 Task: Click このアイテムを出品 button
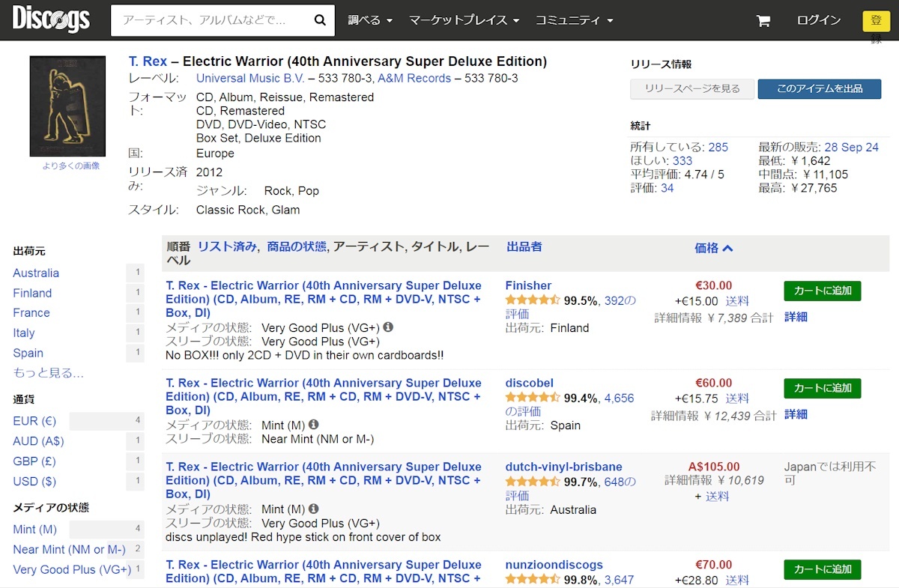point(820,89)
